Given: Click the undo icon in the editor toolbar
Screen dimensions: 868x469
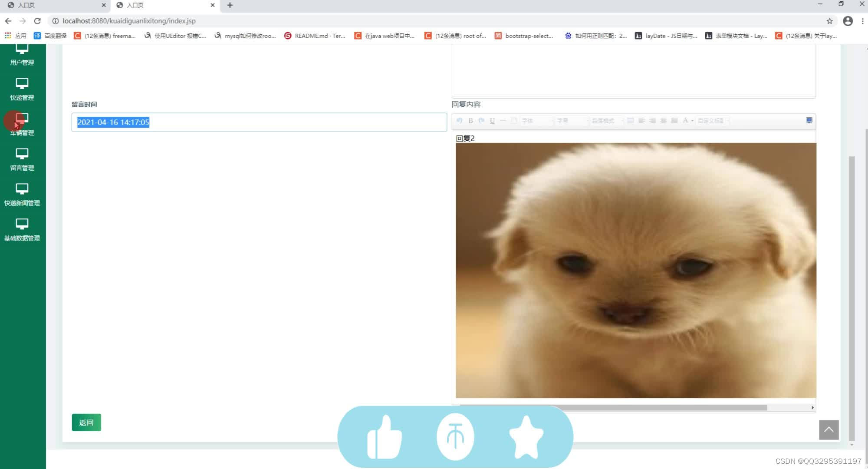Looking at the screenshot, I should click(460, 121).
